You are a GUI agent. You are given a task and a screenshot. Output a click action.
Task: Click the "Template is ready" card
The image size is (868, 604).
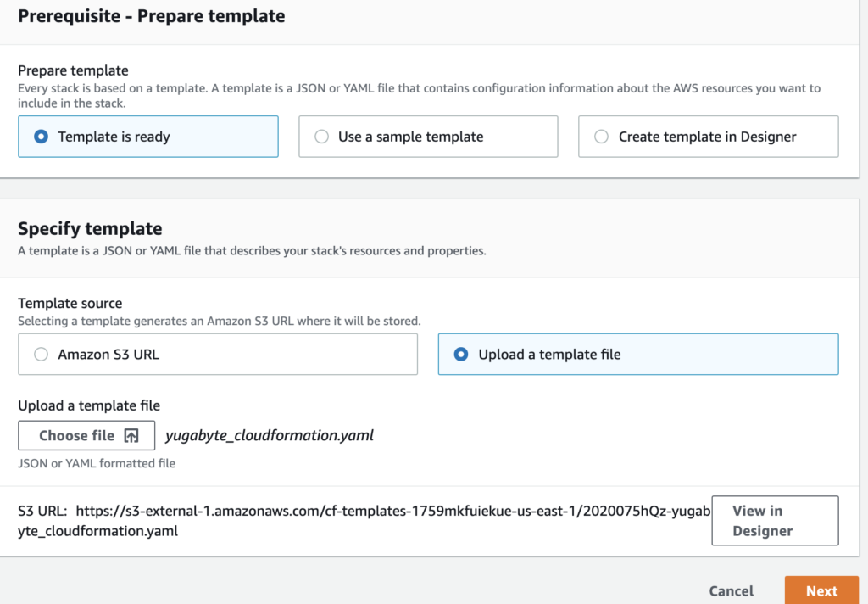(148, 137)
